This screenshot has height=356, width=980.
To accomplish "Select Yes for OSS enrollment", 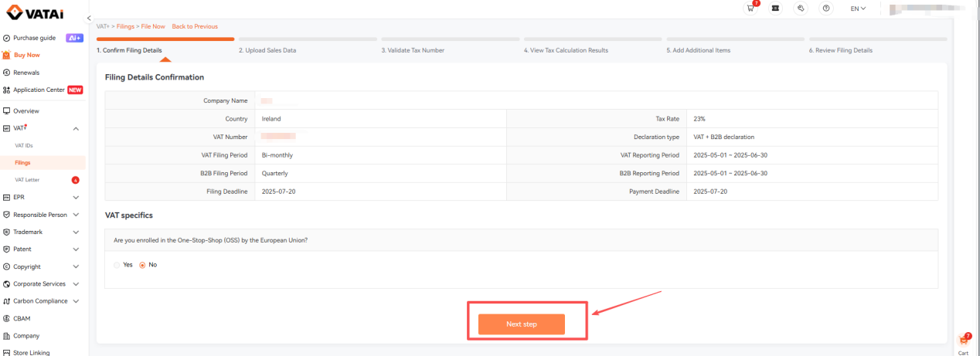I will (117, 265).
